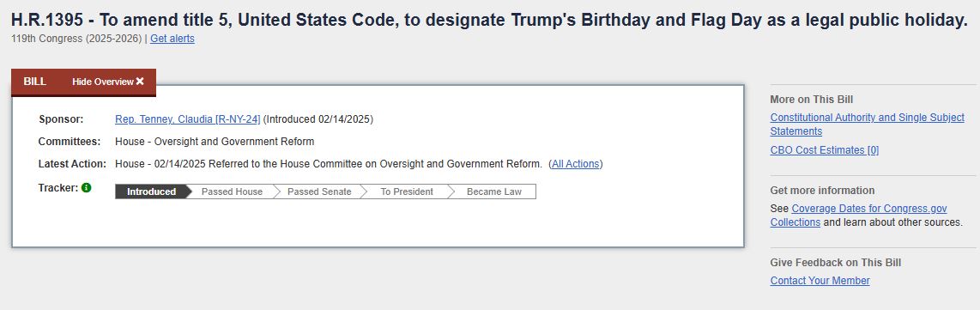Viewport: 980px width, 310px height.
Task: Click the green Tracker info icon
Action: (87, 187)
